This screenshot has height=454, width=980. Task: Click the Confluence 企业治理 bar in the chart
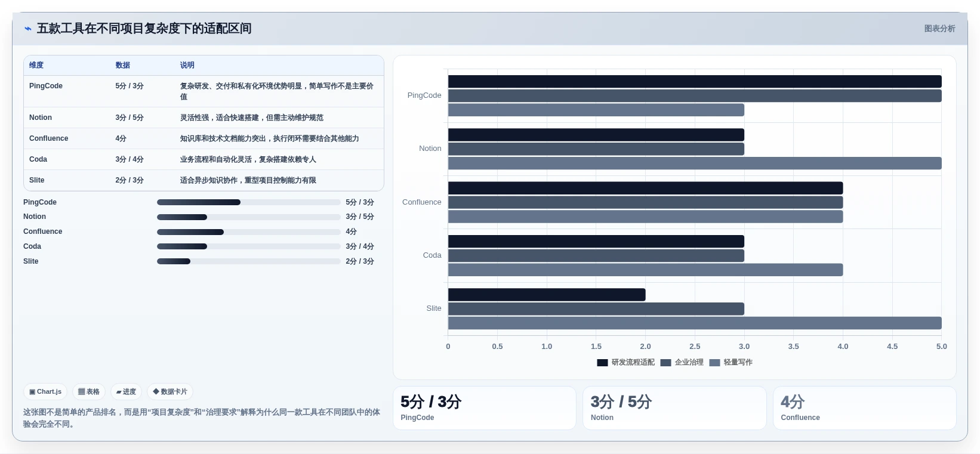[x=645, y=202]
